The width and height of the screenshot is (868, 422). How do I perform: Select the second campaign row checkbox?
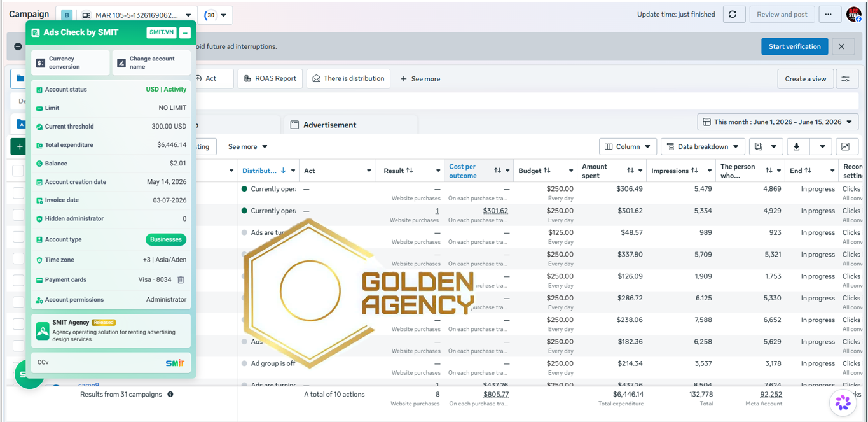pos(18,215)
